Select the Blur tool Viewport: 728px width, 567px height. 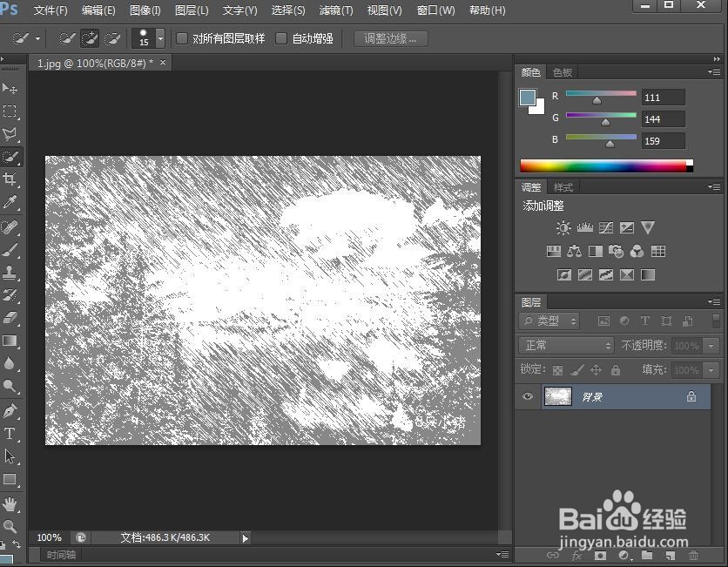coord(10,363)
